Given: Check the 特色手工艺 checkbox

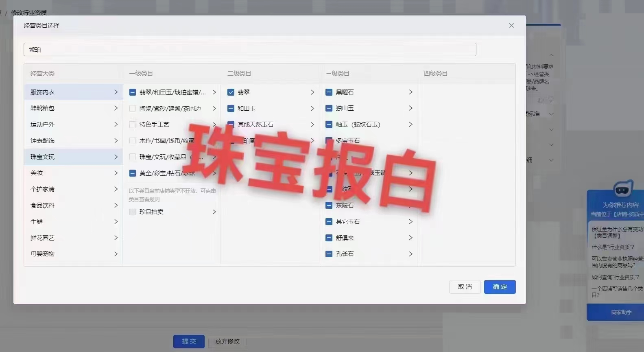Looking at the screenshot, I should 133,125.
